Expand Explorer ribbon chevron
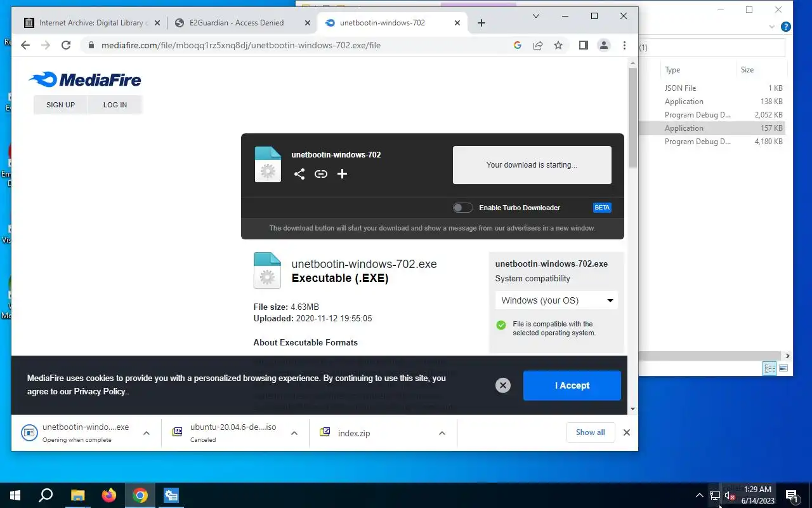Screen dimensions: 812x508 772,27
